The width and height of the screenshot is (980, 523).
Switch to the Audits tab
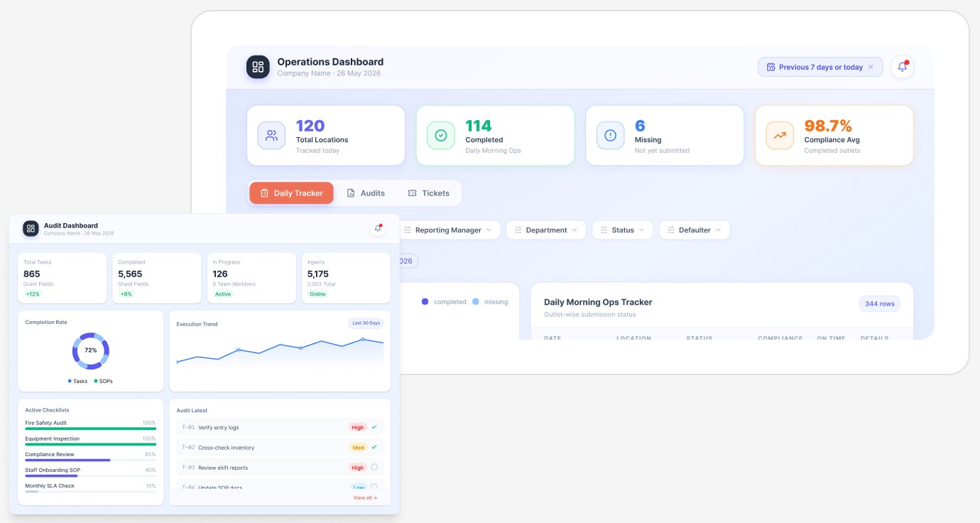[366, 193]
